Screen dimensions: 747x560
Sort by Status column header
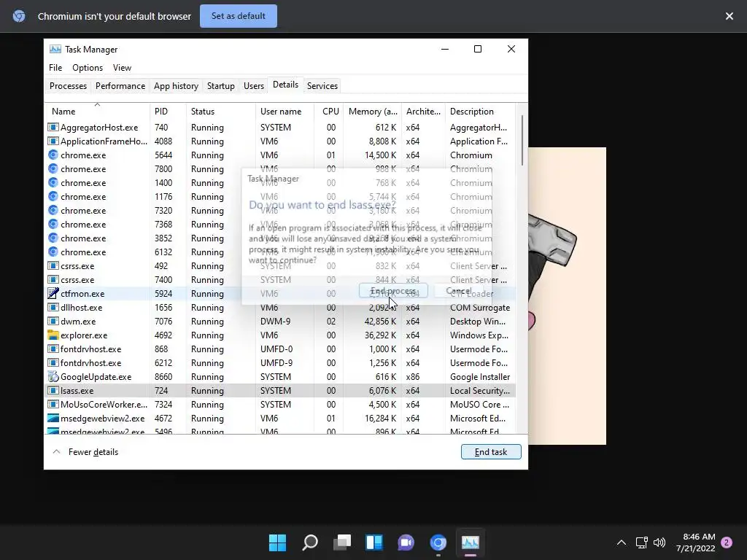click(220, 111)
